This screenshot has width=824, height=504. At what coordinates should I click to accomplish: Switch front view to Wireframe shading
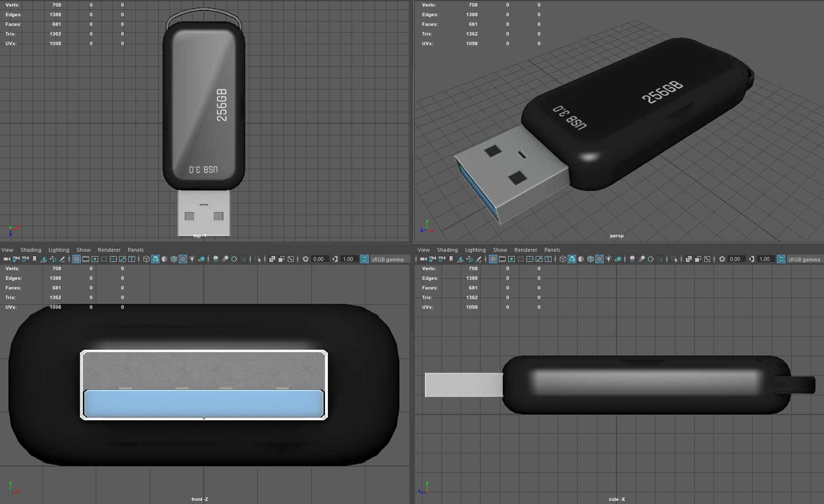coord(146,259)
